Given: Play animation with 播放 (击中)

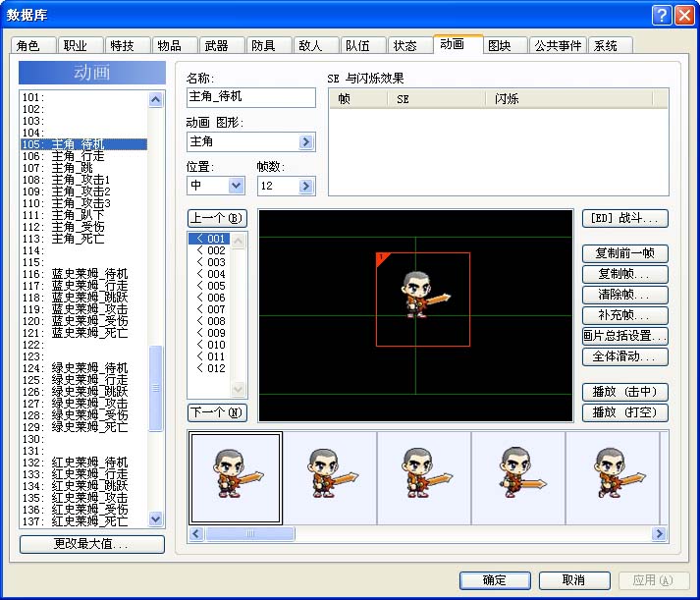Looking at the screenshot, I should 625,392.
